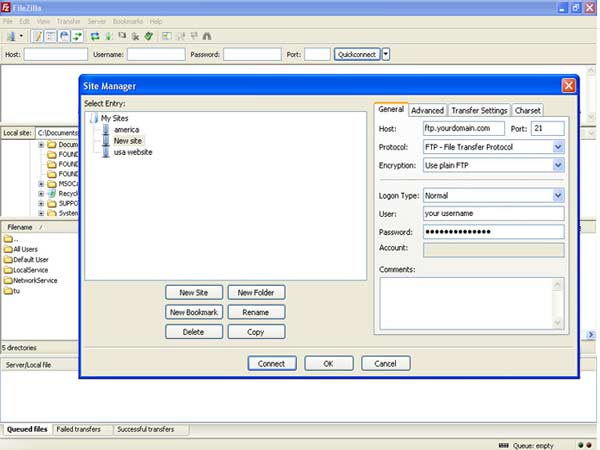The image size is (600, 450).
Task: Click the LocalService folder icon
Action: tap(8, 270)
